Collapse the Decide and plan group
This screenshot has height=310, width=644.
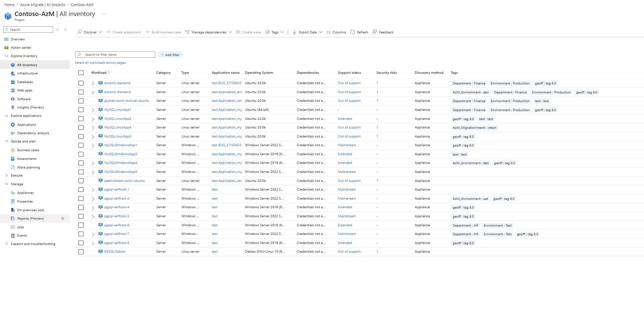[x=6, y=141]
